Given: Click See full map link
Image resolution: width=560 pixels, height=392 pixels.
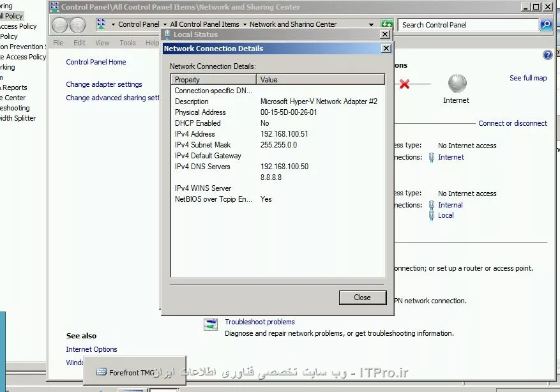Looking at the screenshot, I should 528,78.
